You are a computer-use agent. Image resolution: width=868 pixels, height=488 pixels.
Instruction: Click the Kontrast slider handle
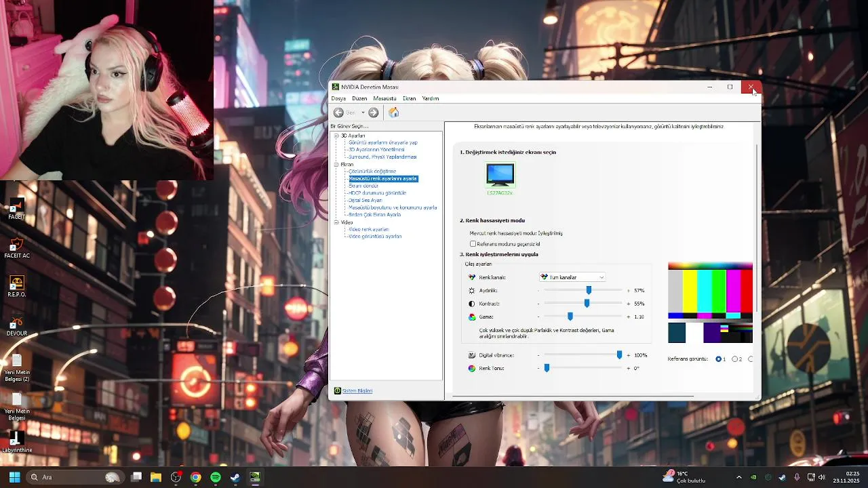pyautogui.click(x=587, y=304)
